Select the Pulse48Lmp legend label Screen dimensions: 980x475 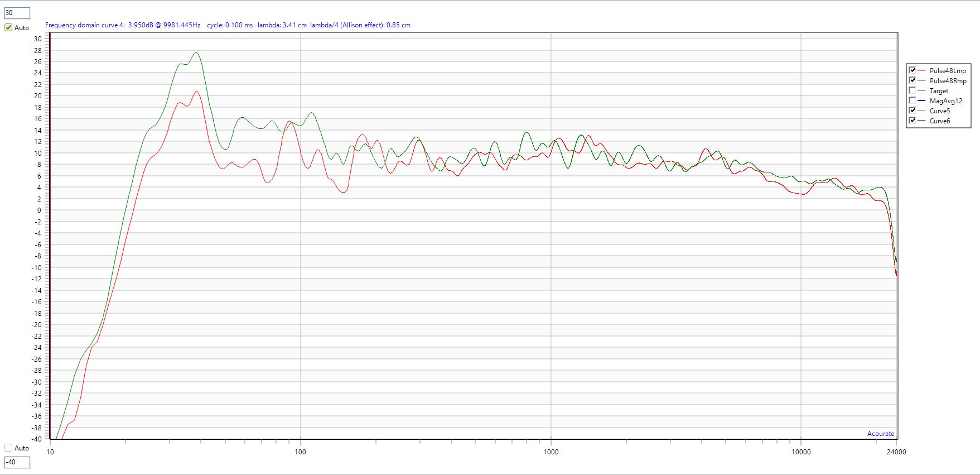tap(948, 71)
